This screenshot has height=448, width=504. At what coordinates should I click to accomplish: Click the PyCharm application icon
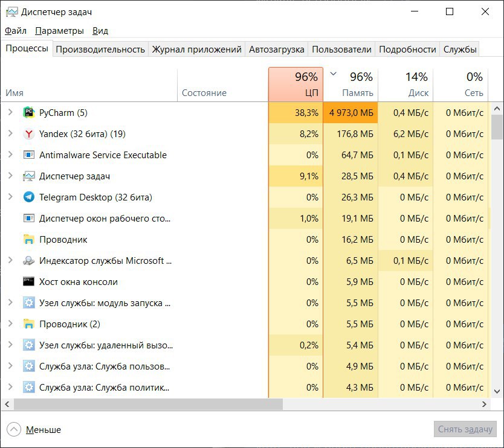point(28,113)
